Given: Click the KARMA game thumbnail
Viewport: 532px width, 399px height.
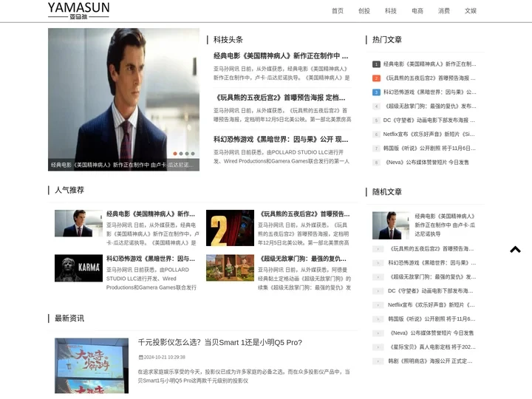Looking at the screenshot, I should (78, 268).
